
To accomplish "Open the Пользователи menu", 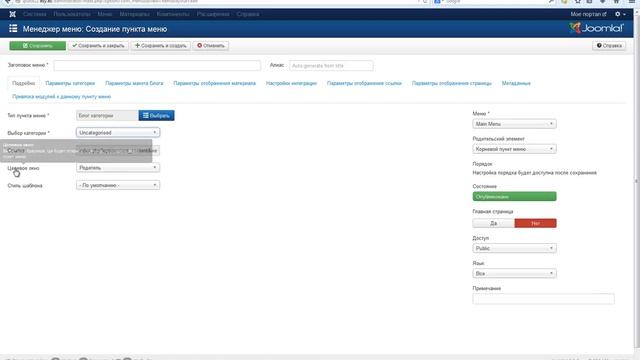I will pyautogui.click(x=71, y=14).
